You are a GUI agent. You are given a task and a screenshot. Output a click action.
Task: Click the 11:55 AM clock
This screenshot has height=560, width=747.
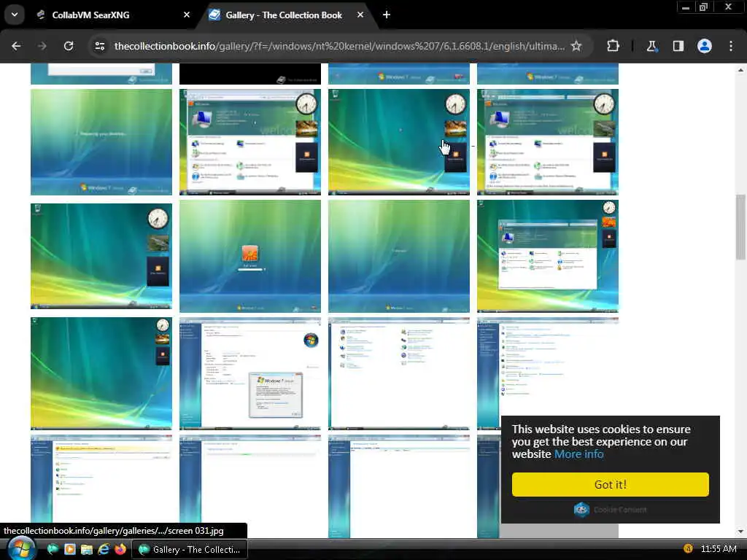click(719, 548)
